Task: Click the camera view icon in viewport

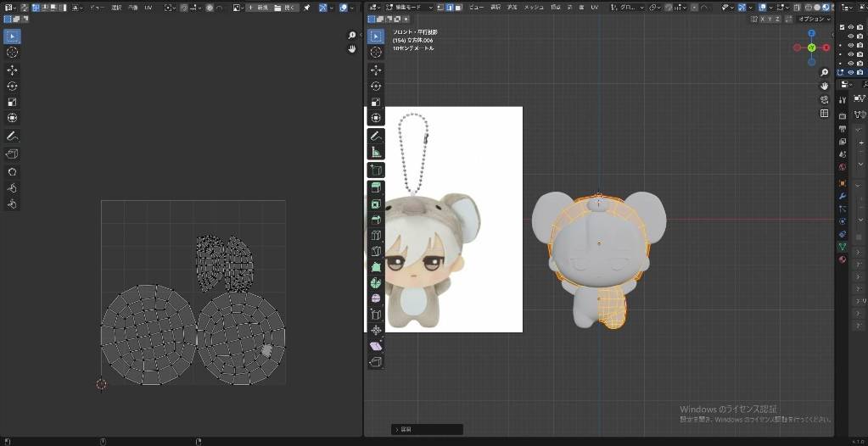Action: 824,100
